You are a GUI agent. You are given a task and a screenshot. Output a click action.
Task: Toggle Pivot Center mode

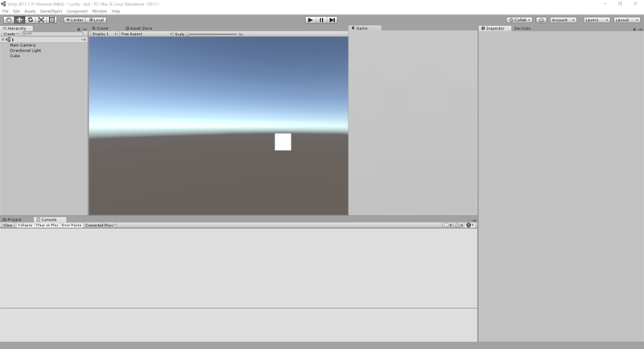pyautogui.click(x=74, y=19)
